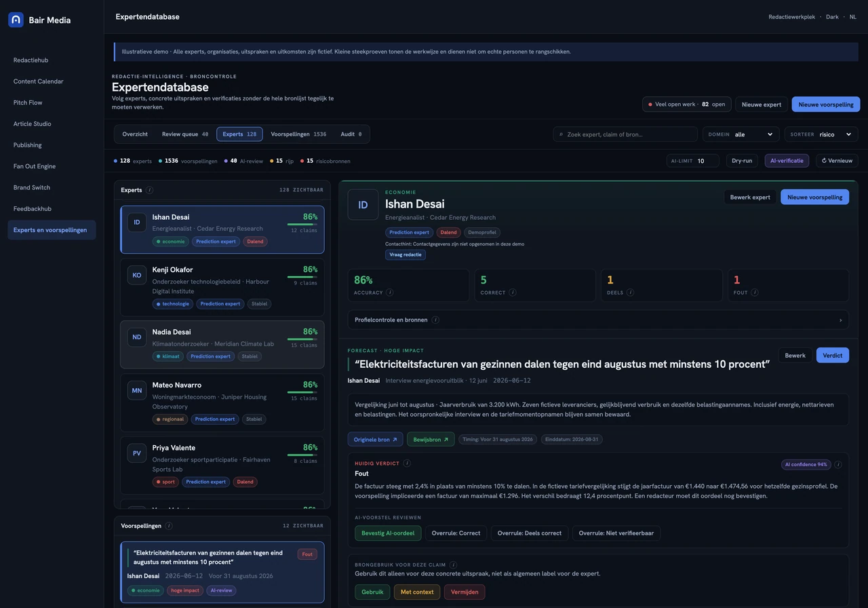Click the Verdict button
Image resolution: width=868 pixels, height=608 pixels.
(833, 355)
